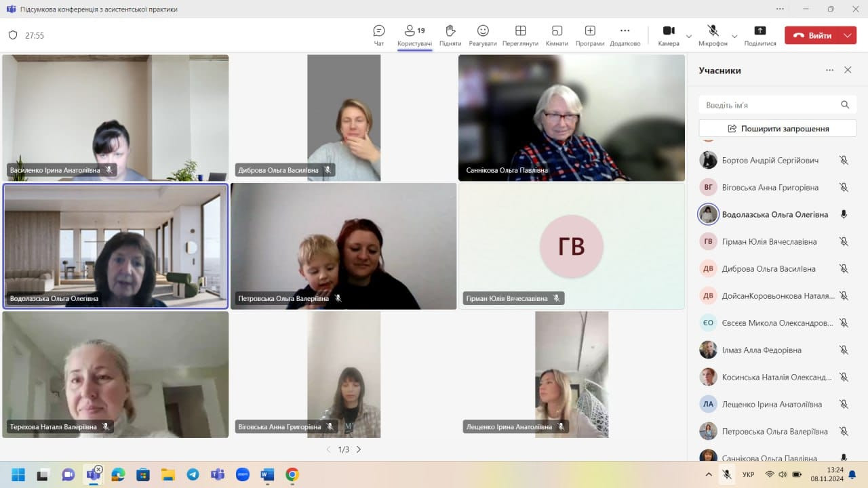868x488 pixels.
Task: Toggle the Користувачі participants panel
Action: [x=414, y=35]
